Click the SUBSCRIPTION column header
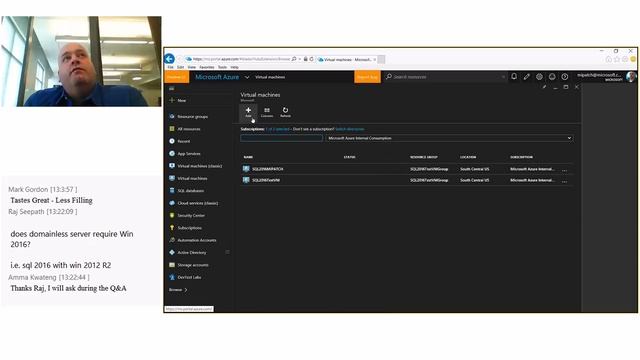The width and height of the screenshot is (640, 360). [521, 157]
